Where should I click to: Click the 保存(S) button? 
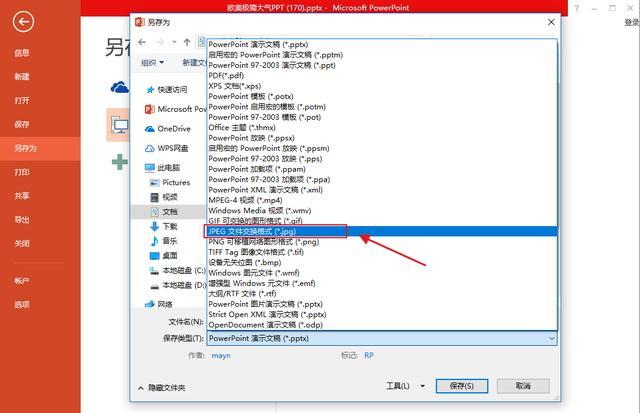click(462, 386)
